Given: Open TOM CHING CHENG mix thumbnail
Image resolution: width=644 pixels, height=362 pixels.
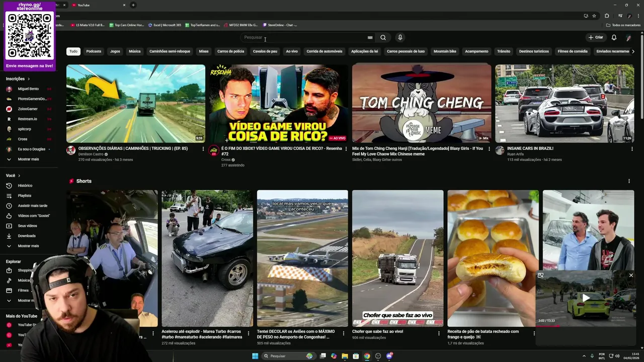Looking at the screenshot, I should pos(422,104).
